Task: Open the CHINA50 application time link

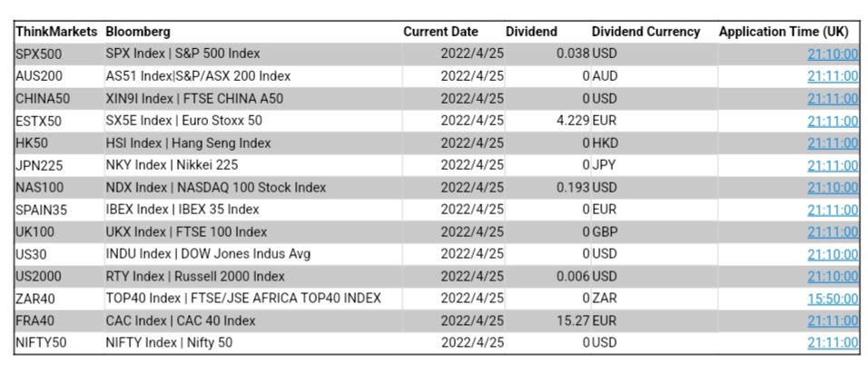Action: coord(832,98)
